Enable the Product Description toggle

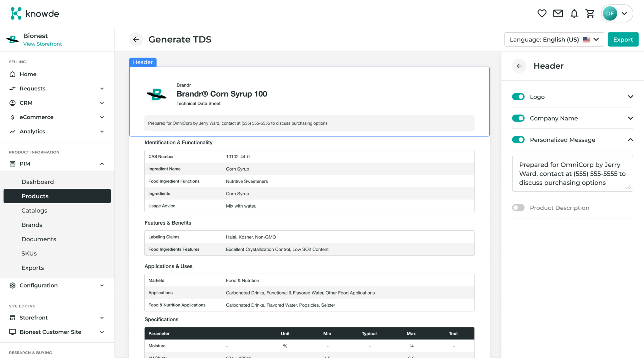pyautogui.click(x=518, y=208)
